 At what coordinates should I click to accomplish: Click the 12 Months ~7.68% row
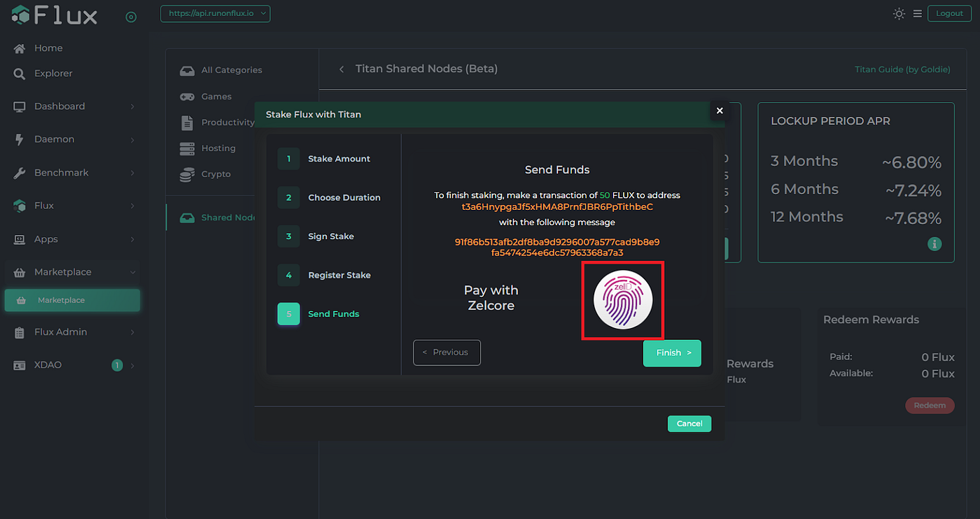856,218
